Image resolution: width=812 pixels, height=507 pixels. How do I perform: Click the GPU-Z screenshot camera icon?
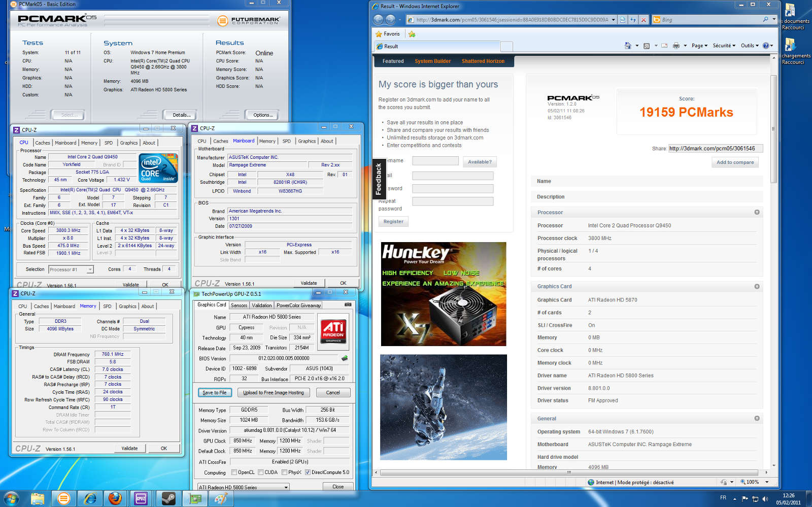tap(348, 305)
